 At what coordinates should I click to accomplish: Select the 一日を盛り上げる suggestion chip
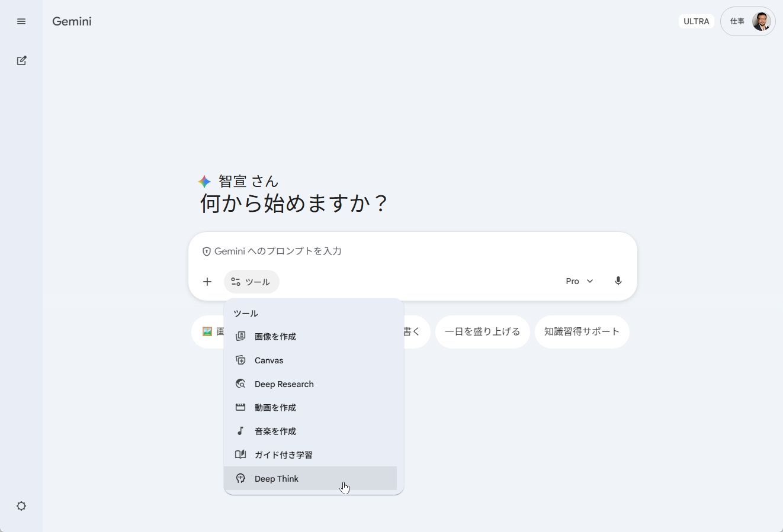tap(482, 331)
